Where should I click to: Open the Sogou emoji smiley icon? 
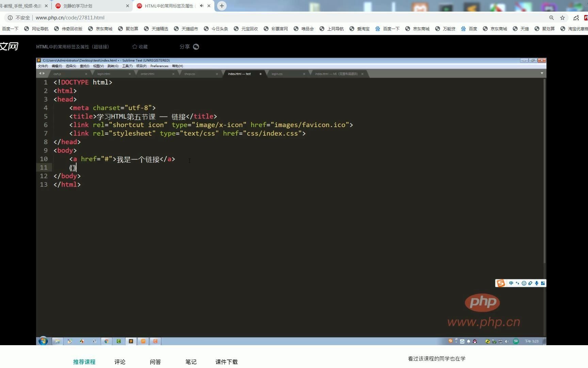(x=524, y=283)
